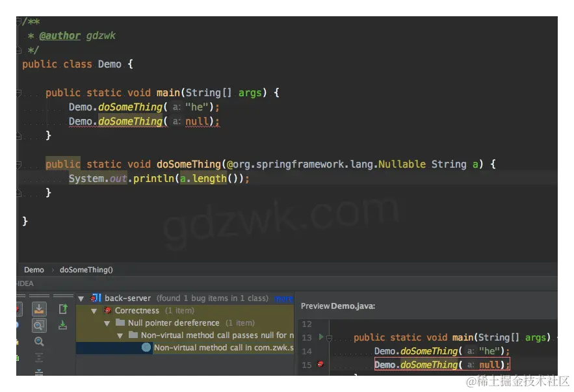This screenshot has height=392, width=574.
Task: Click the import bug collection icon
Action: coord(63,325)
